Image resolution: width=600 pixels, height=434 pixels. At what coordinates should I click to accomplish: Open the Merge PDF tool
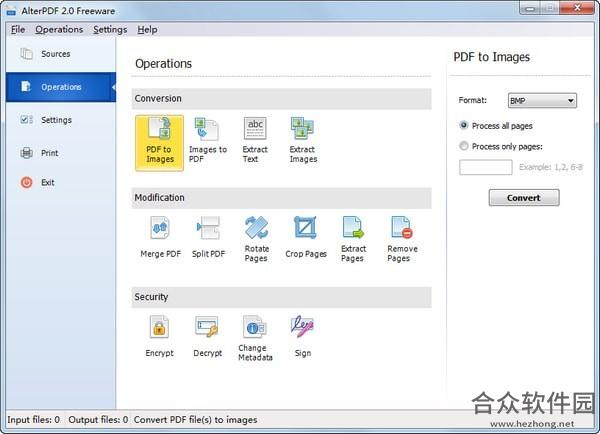tap(160, 237)
